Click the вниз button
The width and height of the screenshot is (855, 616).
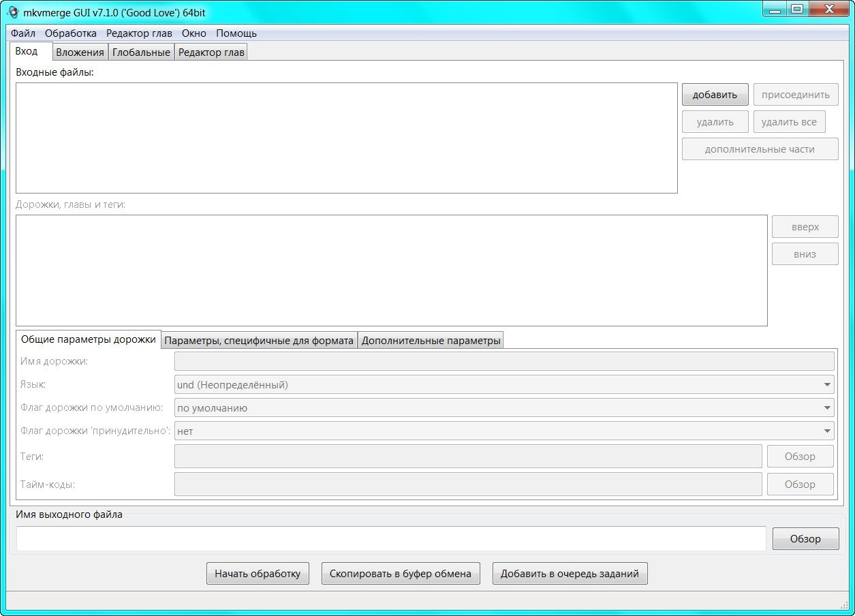click(805, 254)
